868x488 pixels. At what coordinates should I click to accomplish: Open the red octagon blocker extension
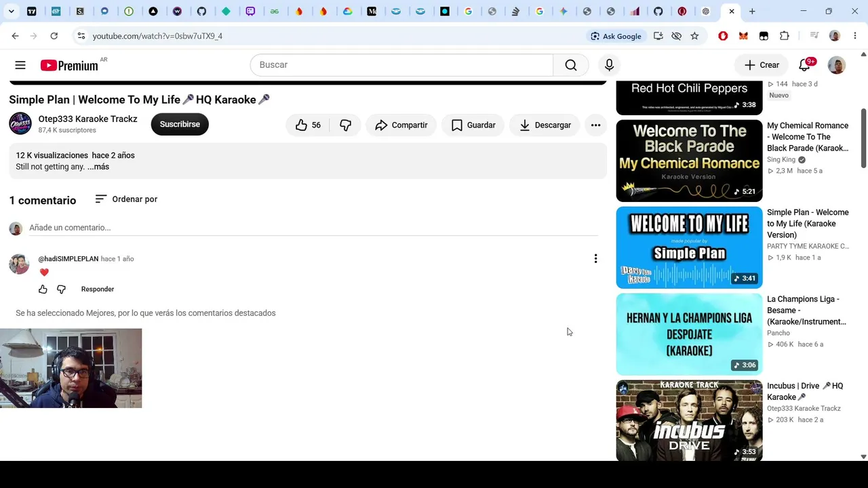(x=723, y=36)
